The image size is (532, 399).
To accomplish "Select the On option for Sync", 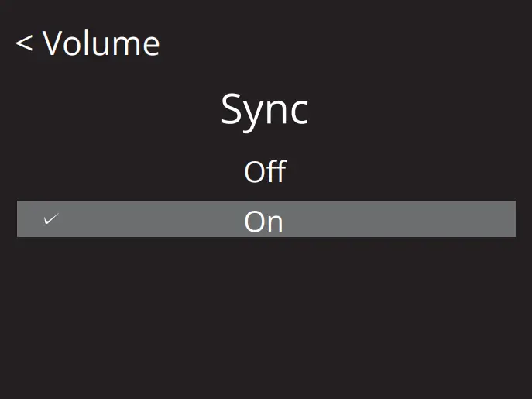I will click(x=264, y=221).
